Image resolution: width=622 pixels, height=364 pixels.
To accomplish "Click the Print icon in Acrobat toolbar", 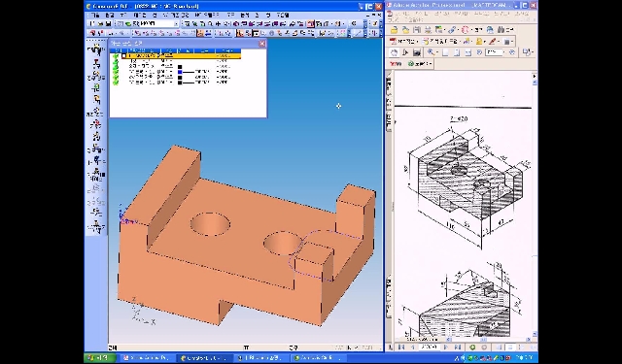I will (x=428, y=30).
